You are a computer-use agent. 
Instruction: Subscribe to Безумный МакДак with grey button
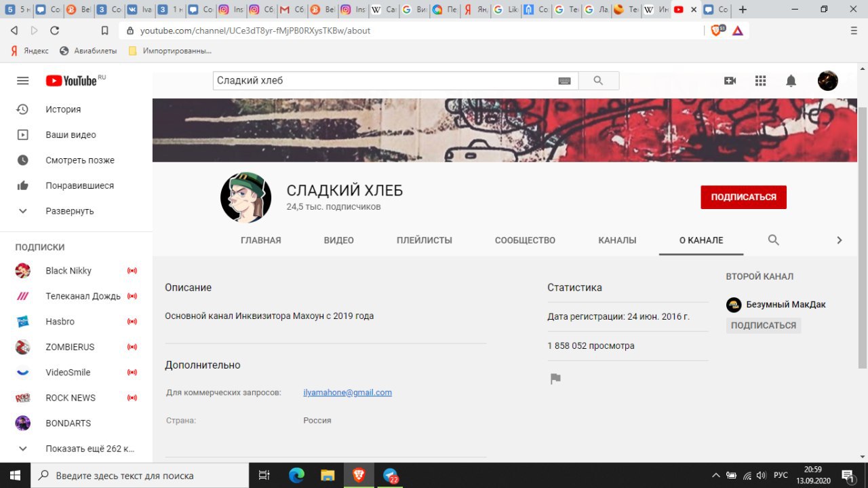tap(764, 325)
